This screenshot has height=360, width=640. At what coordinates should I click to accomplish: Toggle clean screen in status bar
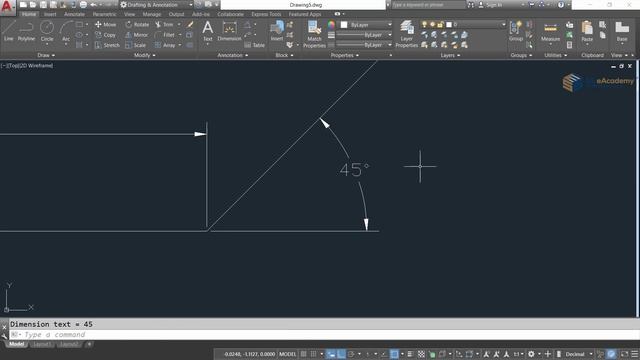click(x=624, y=354)
